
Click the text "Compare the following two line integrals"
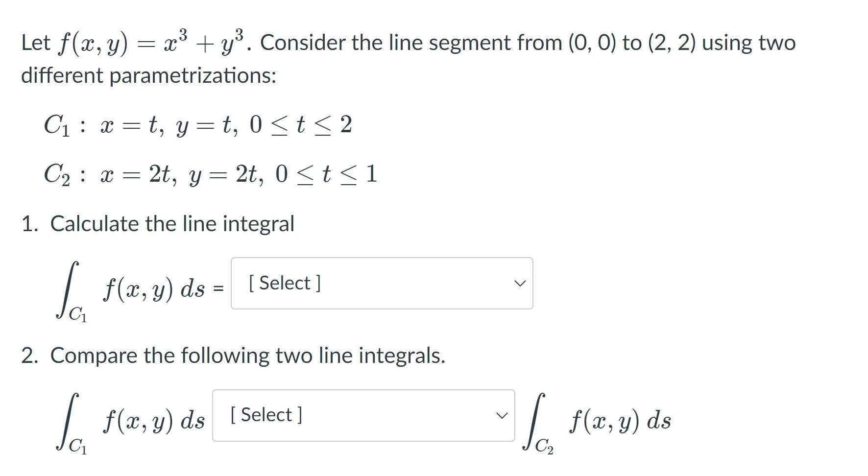point(247,356)
